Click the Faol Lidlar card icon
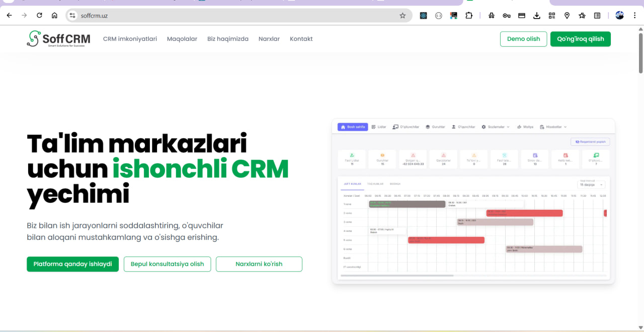 (x=351, y=155)
